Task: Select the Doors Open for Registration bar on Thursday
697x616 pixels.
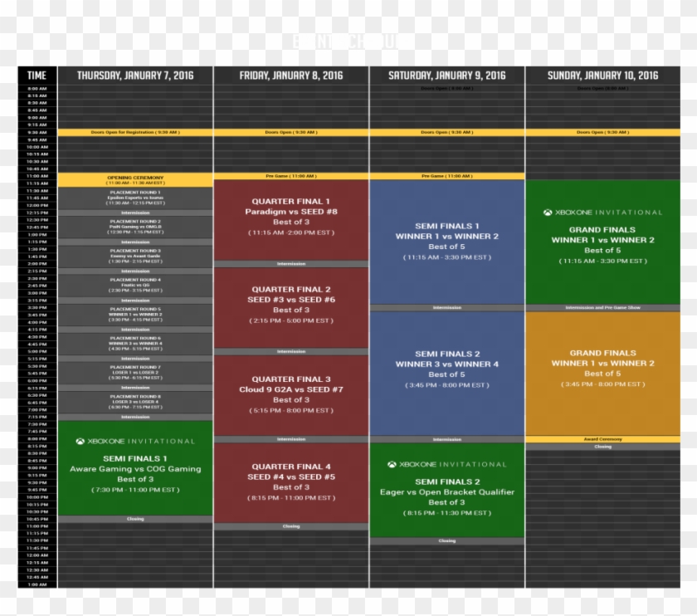Action: coord(134,131)
